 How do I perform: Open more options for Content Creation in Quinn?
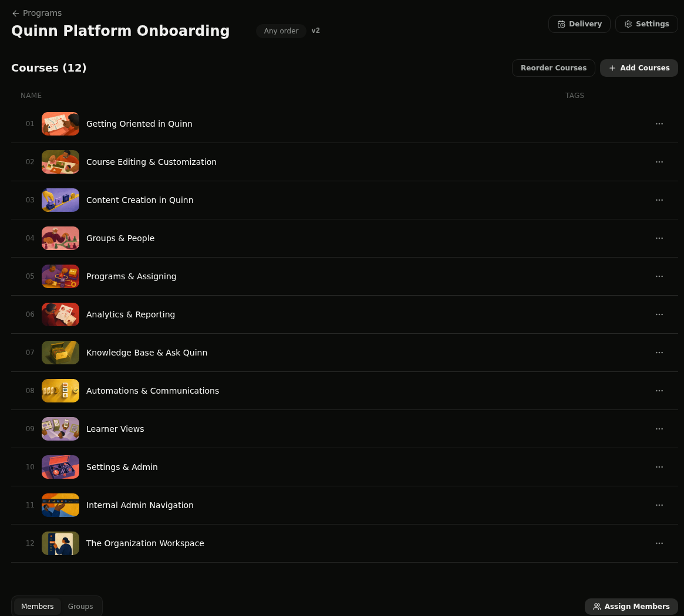coord(659,200)
